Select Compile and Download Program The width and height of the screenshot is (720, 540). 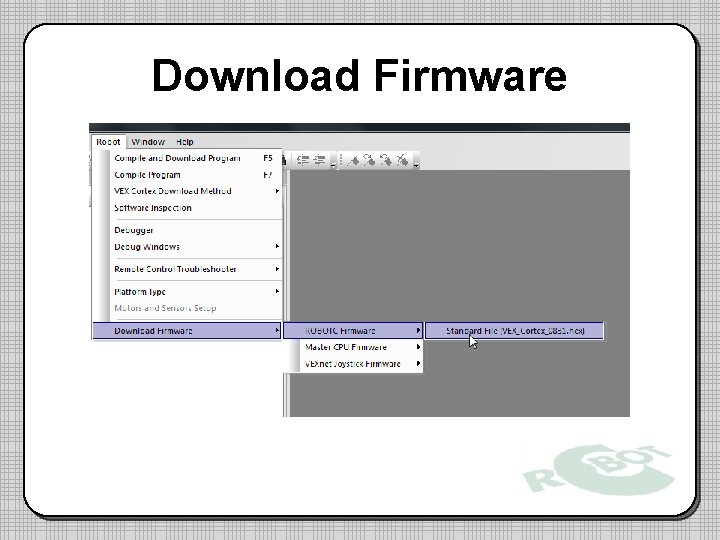[x=187, y=158]
